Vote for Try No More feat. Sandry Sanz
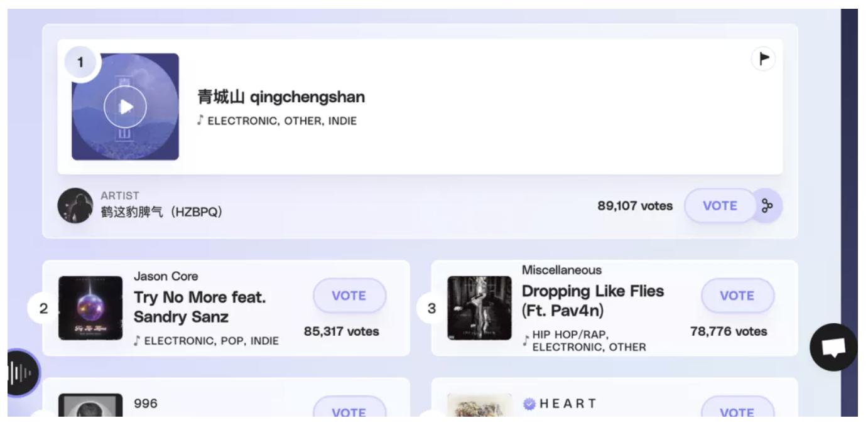This screenshot has height=428, width=868. point(349,296)
